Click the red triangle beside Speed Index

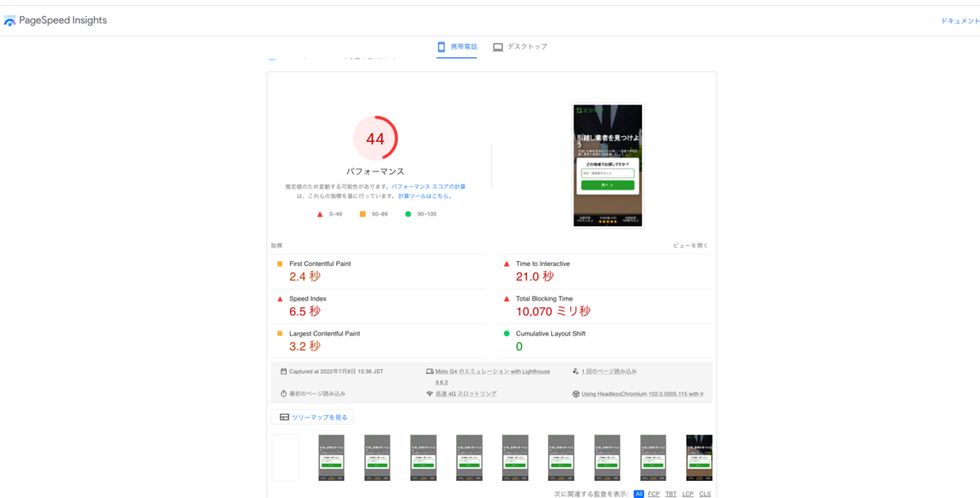tap(280, 299)
